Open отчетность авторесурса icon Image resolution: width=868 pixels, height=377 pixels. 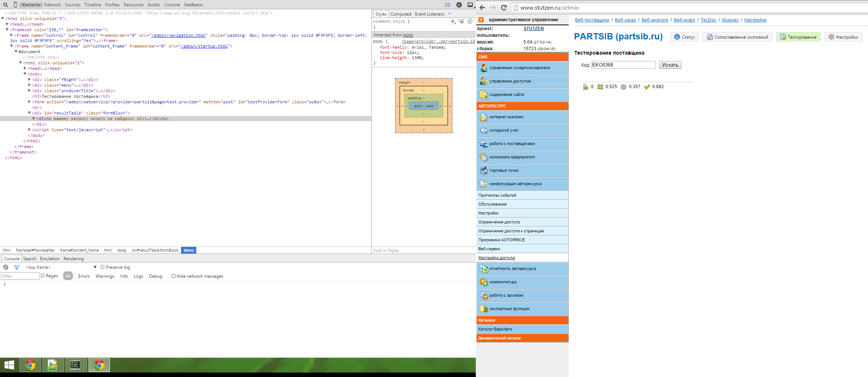[484, 269]
